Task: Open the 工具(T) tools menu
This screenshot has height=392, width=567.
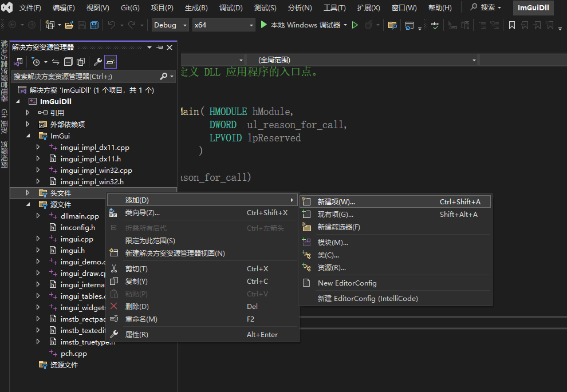Action: point(334,7)
